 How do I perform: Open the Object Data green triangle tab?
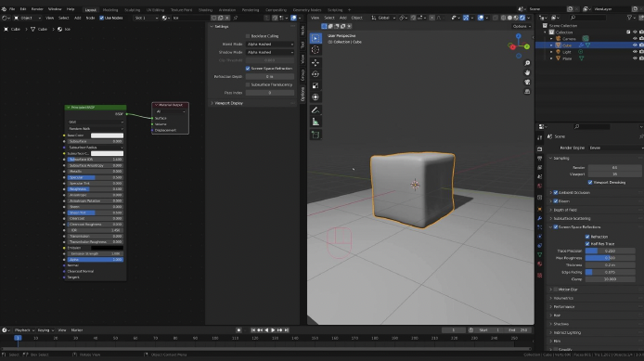(540, 255)
